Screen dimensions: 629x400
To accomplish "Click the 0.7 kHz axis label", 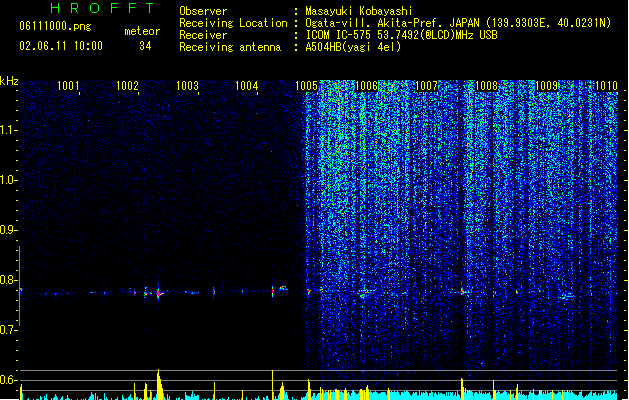I will click(8, 330).
